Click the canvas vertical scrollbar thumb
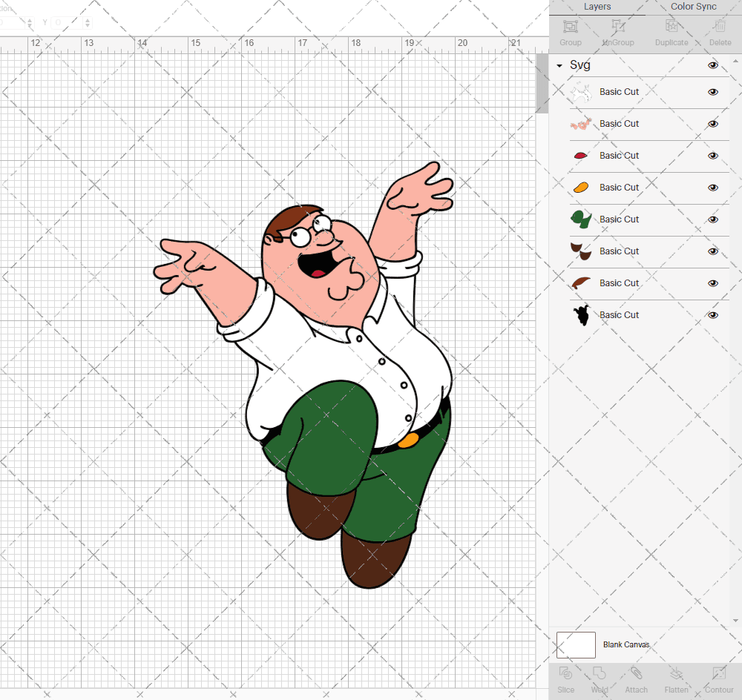The height and width of the screenshot is (700, 742). [542, 83]
